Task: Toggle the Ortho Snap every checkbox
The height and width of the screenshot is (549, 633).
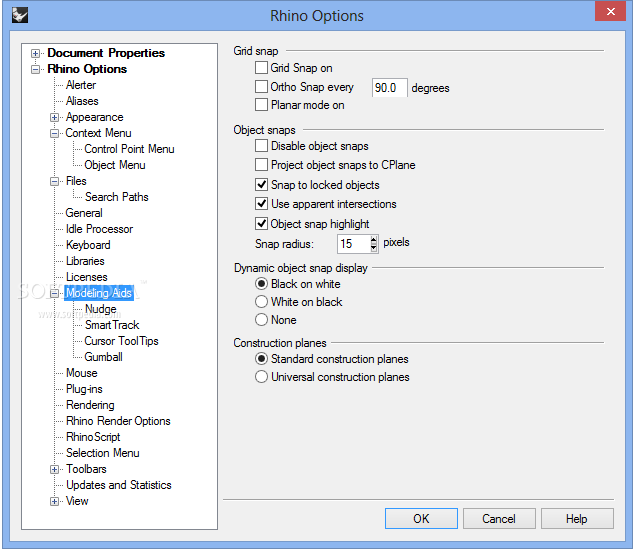Action: point(261,86)
